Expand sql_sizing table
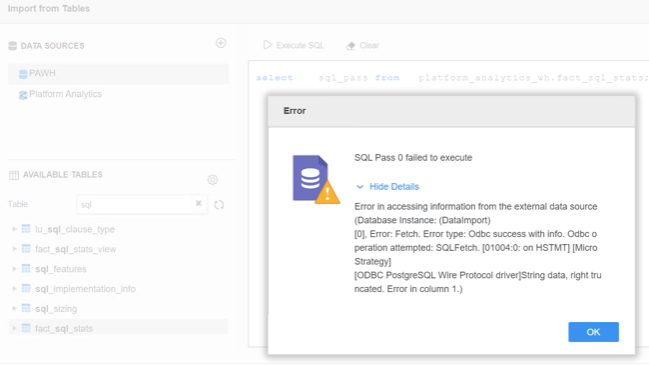Viewport: 649px width, 365px height. (x=14, y=308)
